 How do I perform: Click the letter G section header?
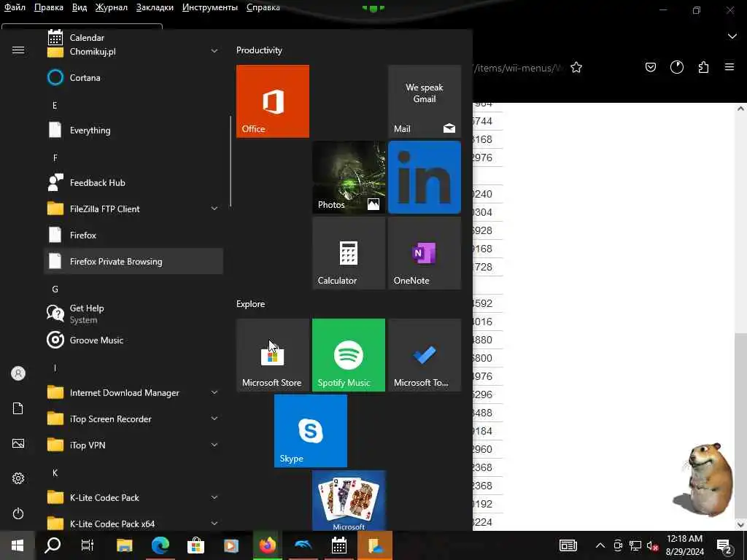click(55, 289)
